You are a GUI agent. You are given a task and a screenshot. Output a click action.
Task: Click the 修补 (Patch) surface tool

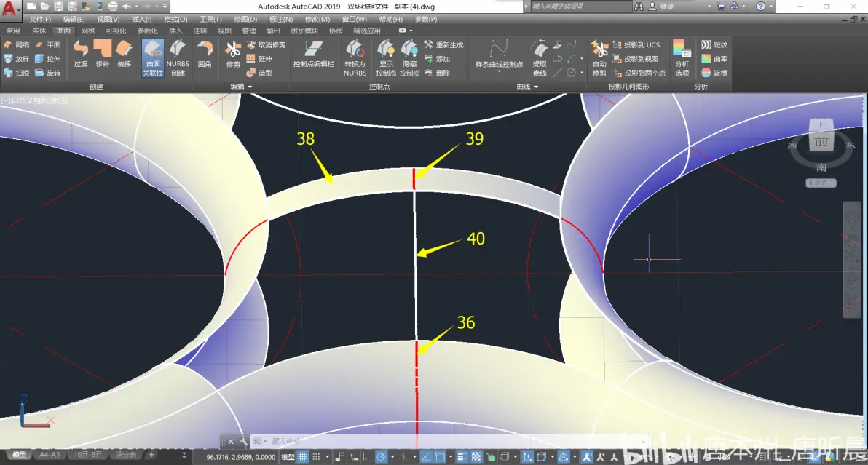pyautogui.click(x=103, y=54)
